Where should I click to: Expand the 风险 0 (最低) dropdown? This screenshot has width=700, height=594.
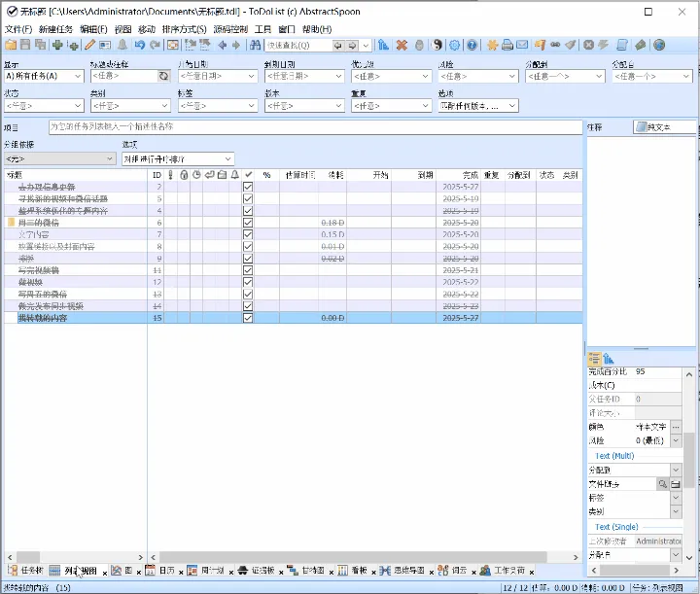pyautogui.click(x=676, y=440)
